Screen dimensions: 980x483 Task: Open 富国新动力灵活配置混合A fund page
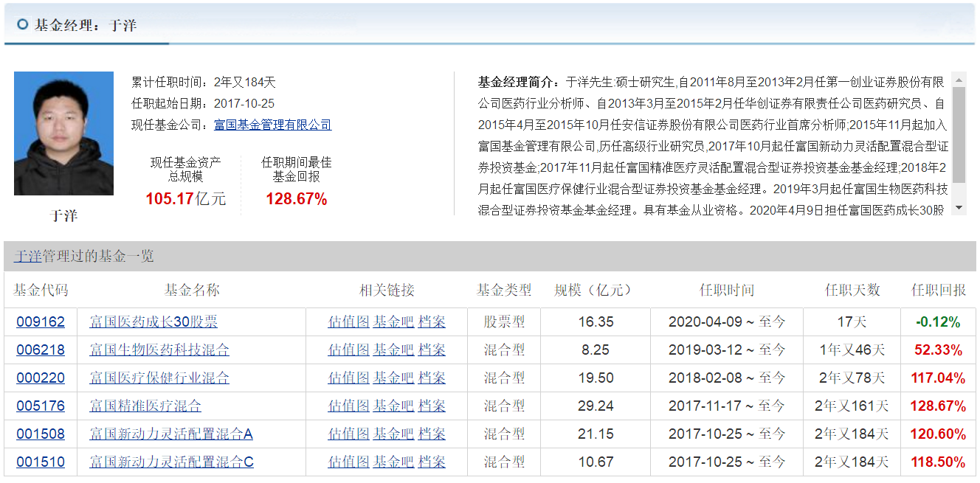[171, 434]
